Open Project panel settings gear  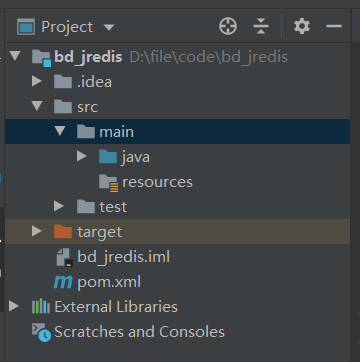(x=302, y=26)
